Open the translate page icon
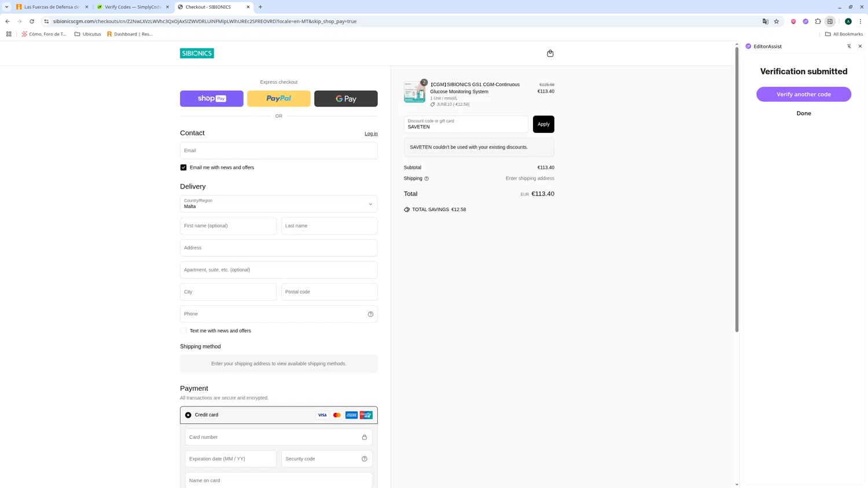 pos(766,21)
